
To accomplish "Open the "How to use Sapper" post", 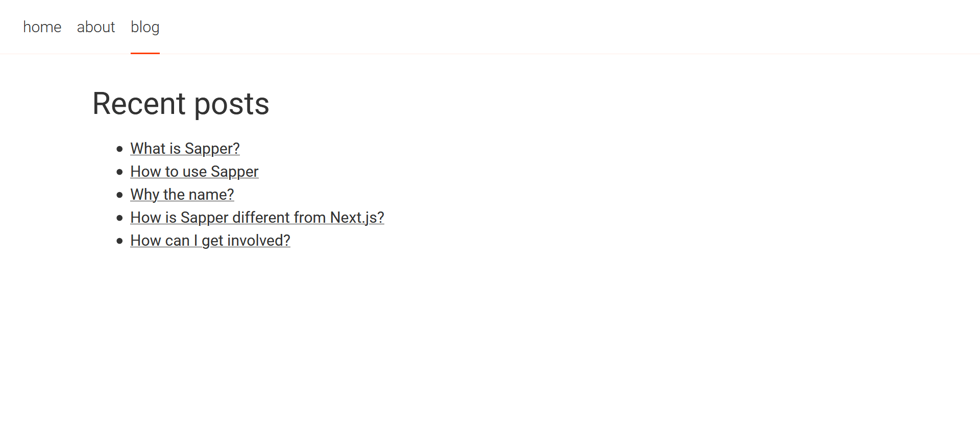I will coord(194,171).
